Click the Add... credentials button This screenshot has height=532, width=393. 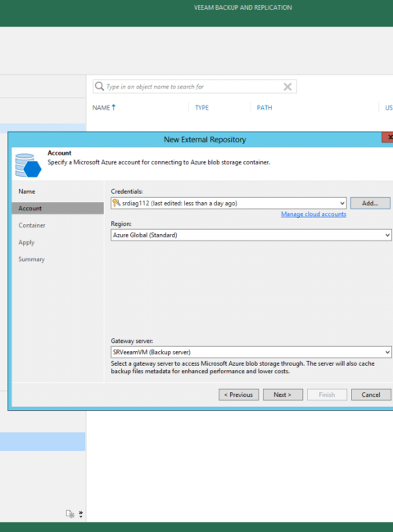(x=370, y=203)
